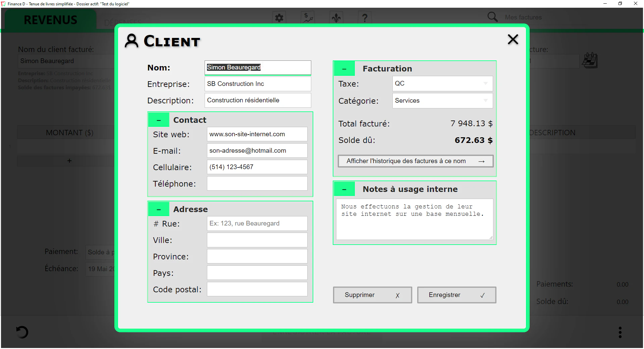
Task: Click the Enregistrer button
Action: [456, 295]
